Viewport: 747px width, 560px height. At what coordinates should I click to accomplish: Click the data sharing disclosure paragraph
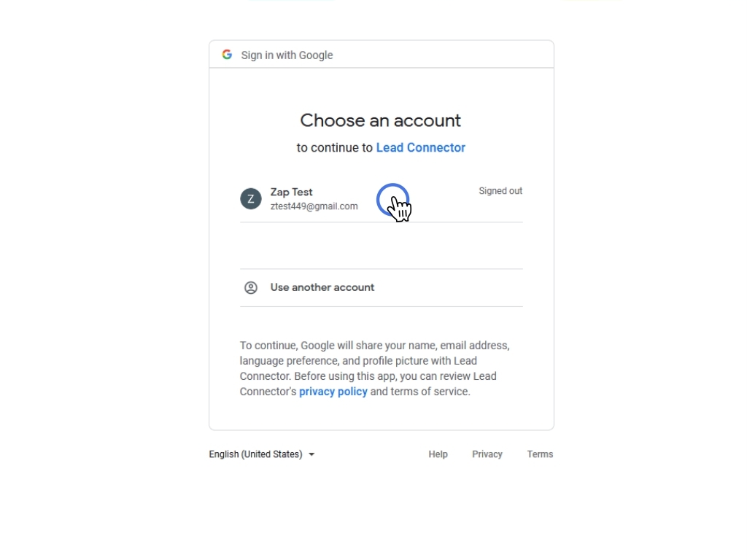point(375,368)
